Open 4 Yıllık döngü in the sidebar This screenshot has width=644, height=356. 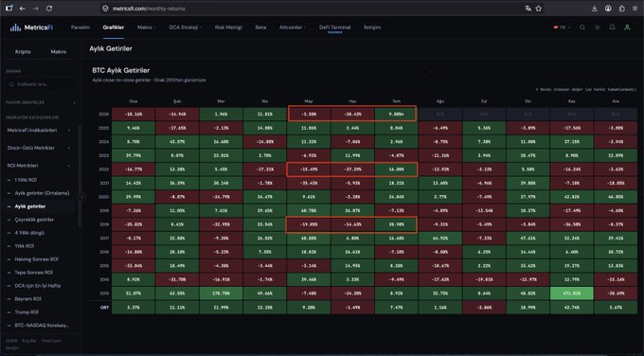[x=29, y=233]
